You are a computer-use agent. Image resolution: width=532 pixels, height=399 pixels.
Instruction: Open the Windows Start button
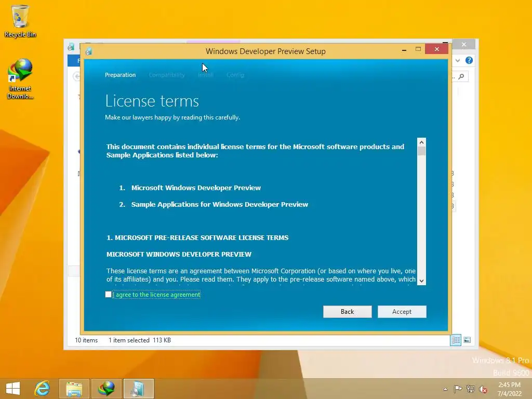(x=13, y=389)
